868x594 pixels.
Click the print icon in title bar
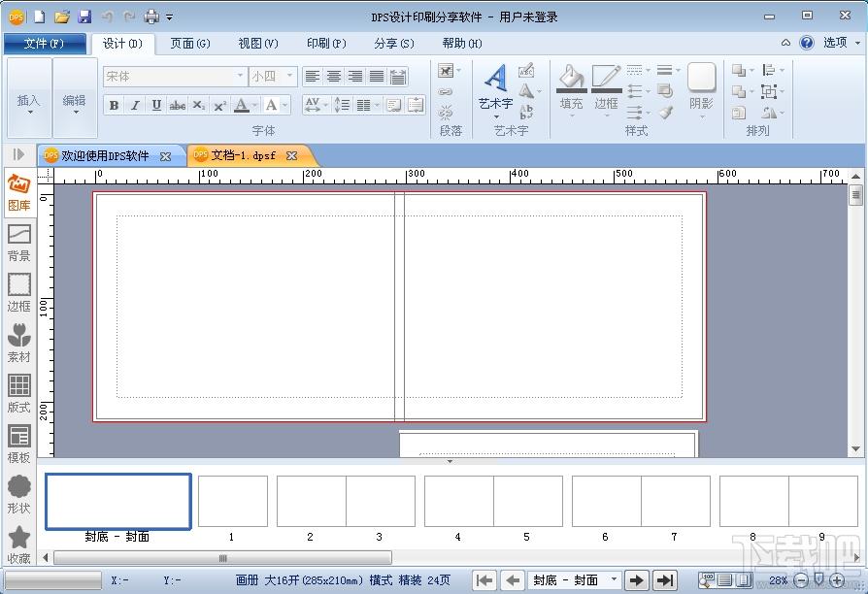151,16
